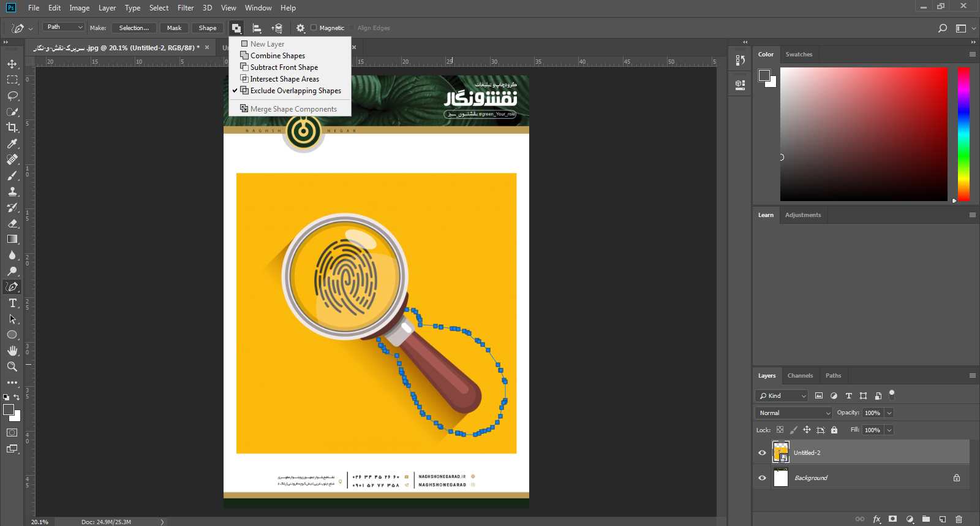This screenshot has width=980, height=526.
Task: Toggle the layer filter switch
Action: coord(892,394)
